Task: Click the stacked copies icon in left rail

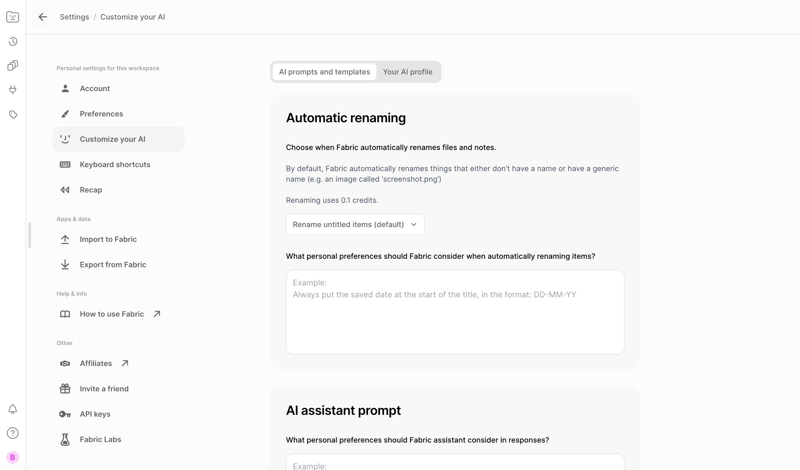Action: click(x=13, y=66)
